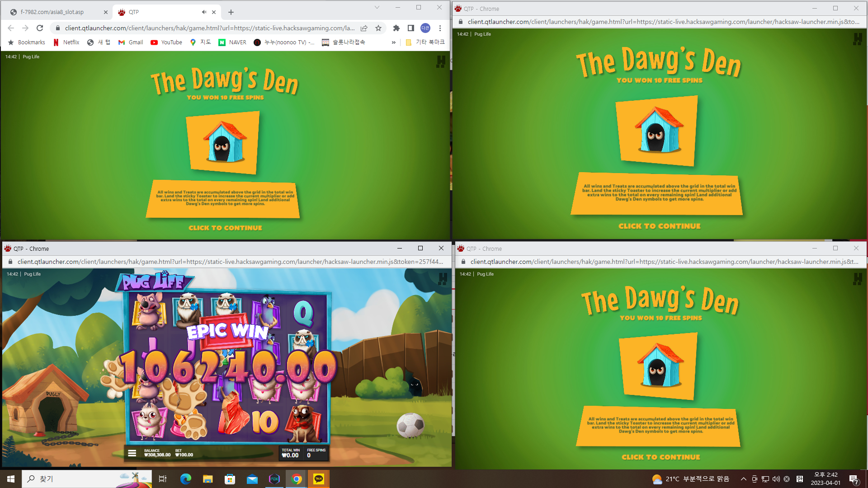Viewport: 868px width, 488px height.
Task: Click the URL field in bottom-left window
Action: tap(230, 262)
